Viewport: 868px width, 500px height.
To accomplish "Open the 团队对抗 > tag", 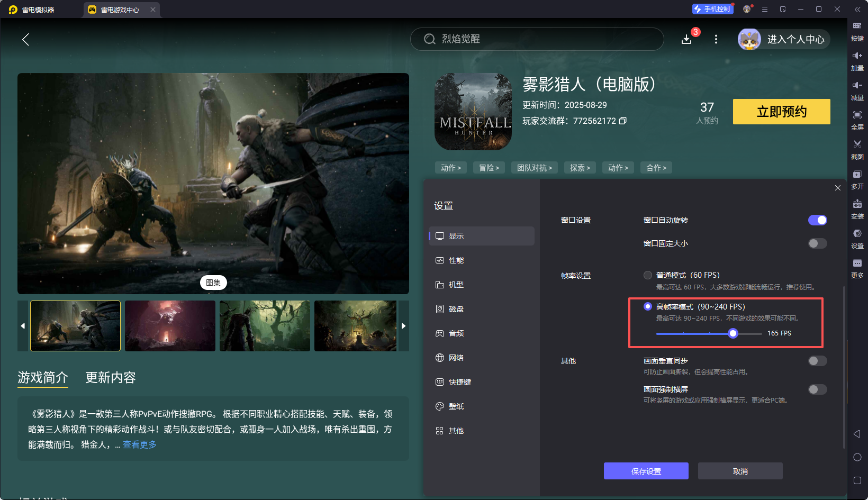I will click(535, 168).
